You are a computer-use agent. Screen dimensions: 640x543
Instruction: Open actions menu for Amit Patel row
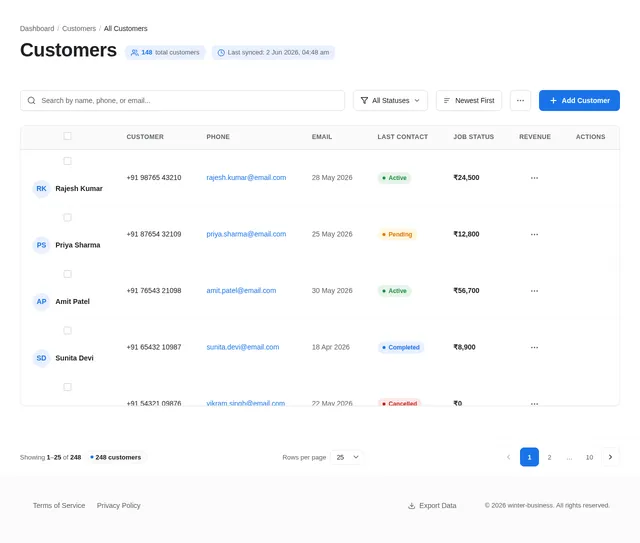click(x=534, y=291)
